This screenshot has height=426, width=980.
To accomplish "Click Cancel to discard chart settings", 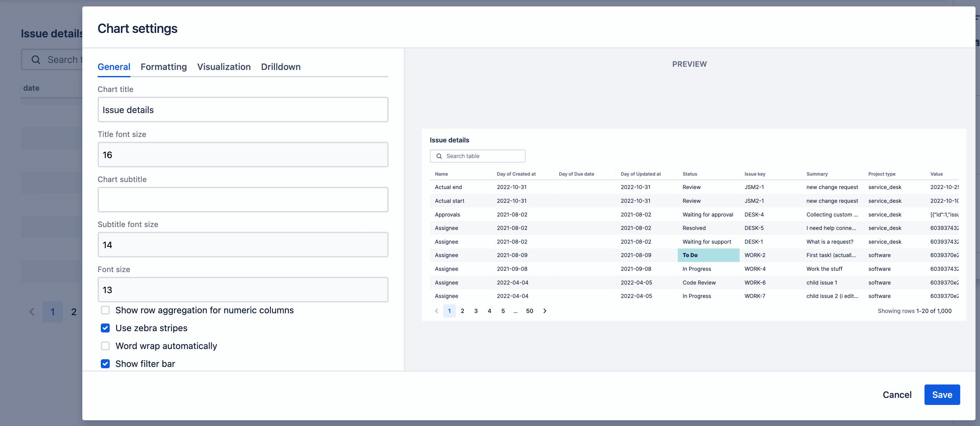I will pyautogui.click(x=897, y=395).
